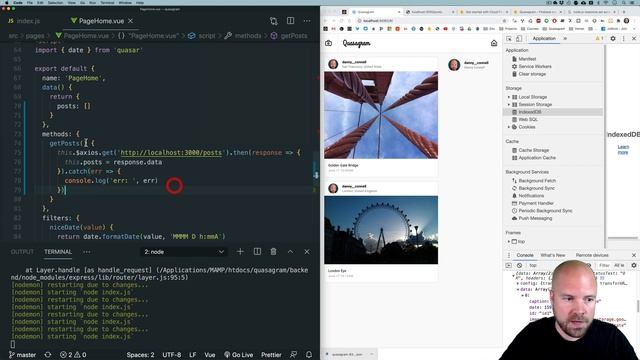Select methods in the breadcrumb
640x360 pixels.
pos(248,36)
